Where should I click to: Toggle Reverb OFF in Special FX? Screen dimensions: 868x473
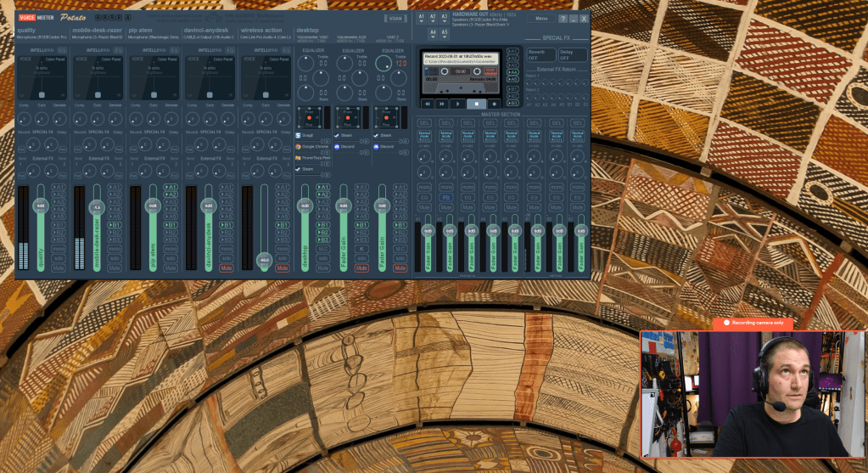pos(540,55)
